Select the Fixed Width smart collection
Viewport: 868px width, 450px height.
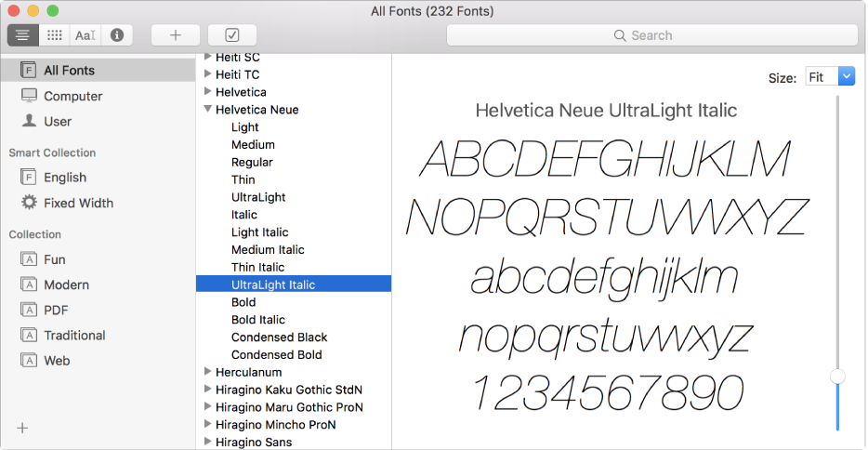tap(78, 203)
